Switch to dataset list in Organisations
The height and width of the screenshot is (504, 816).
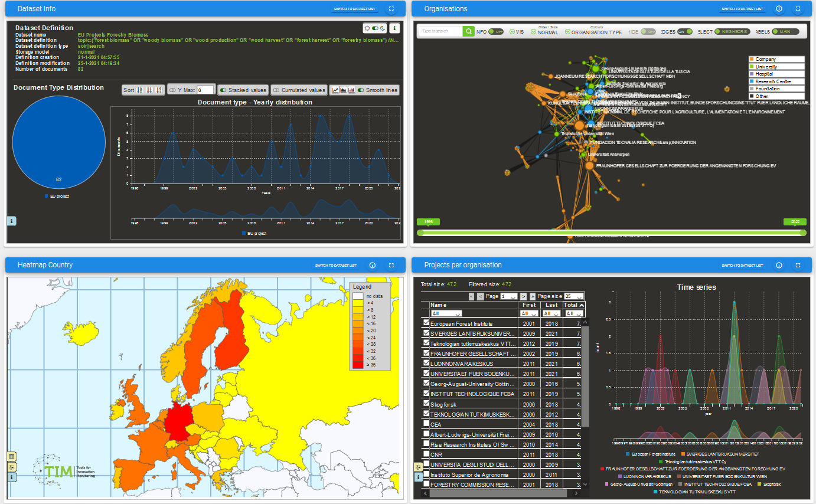[743, 9]
